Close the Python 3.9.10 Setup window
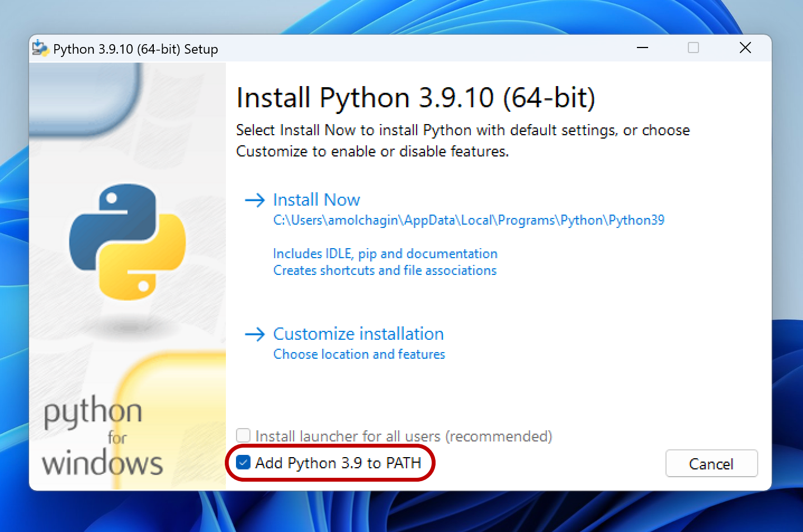Screen dimensions: 803x532 coord(745,48)
